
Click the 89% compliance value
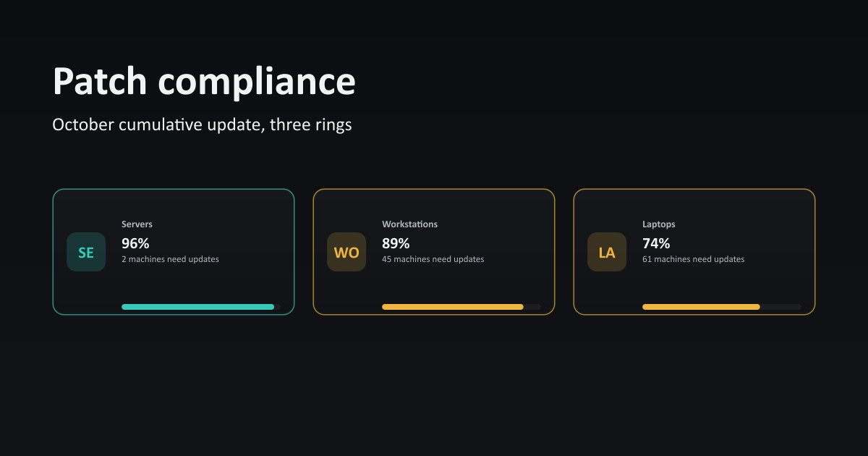point(396,243)
